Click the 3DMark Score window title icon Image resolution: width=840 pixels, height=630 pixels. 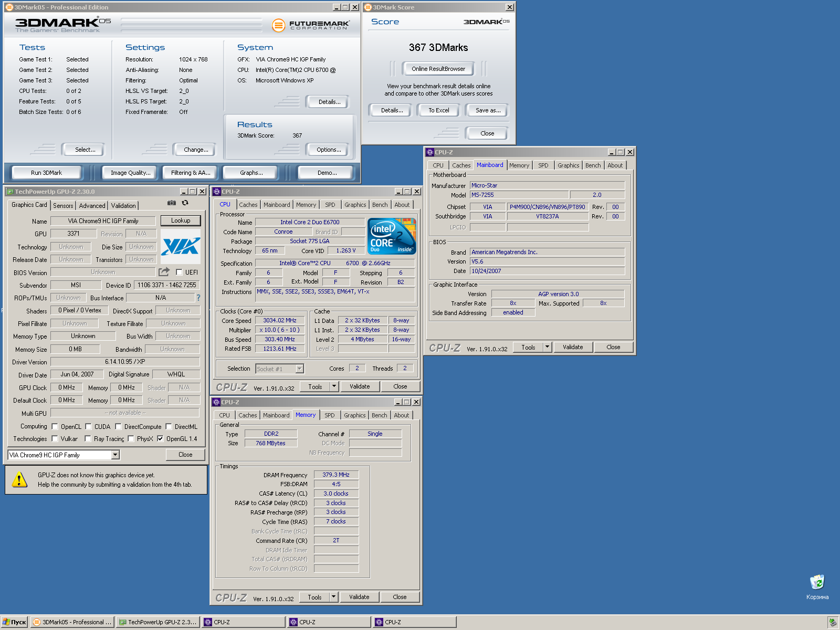pos(368,7)
